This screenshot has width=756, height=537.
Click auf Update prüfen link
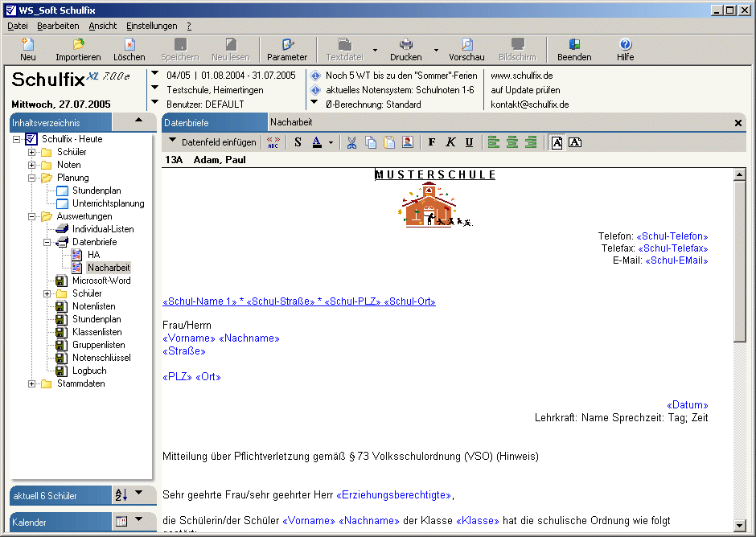point(525,90)
